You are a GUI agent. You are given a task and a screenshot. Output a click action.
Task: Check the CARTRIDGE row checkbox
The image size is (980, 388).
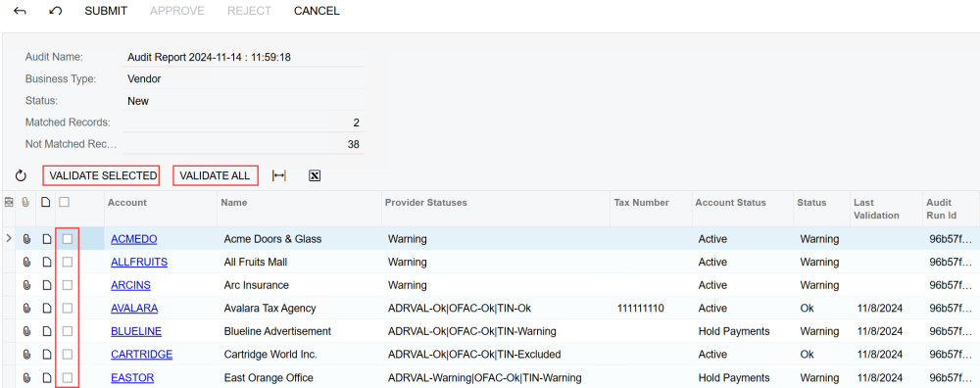(68, 355)
